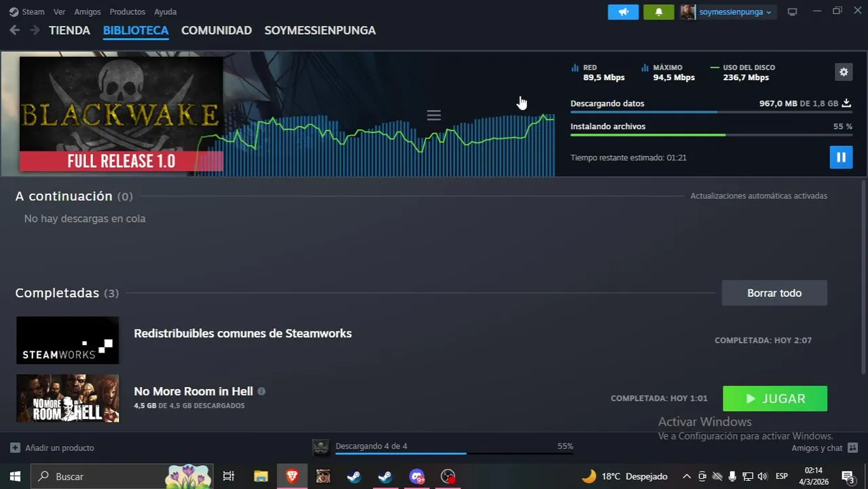Image resolution: width=868 pixels, height=489 pixels.
Task: Click the 18°C Despejado weather widget
Action: coord(625,477)
